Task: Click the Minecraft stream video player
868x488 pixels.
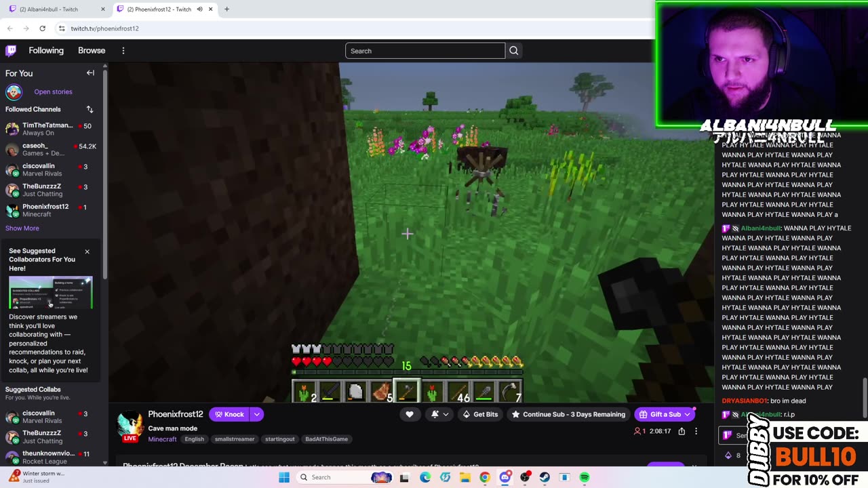Action: [410, 232]
